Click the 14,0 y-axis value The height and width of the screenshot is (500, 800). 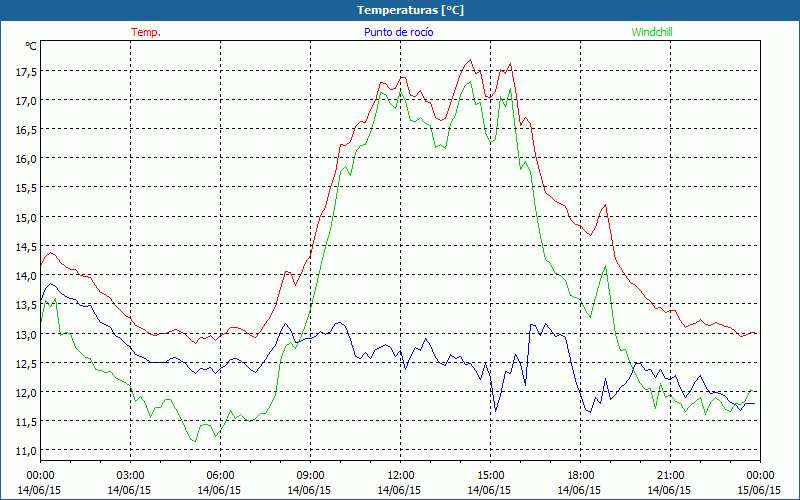tap(27, 276)
